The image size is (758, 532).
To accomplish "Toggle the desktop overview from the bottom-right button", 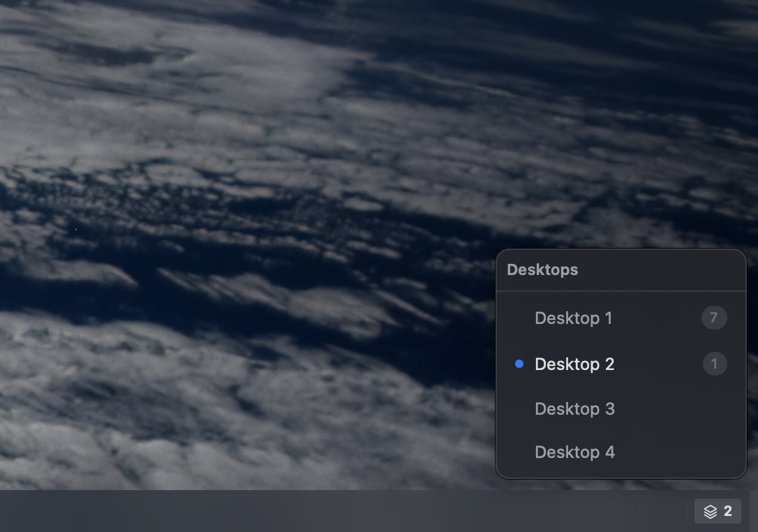I will click(x=718, y=510).
